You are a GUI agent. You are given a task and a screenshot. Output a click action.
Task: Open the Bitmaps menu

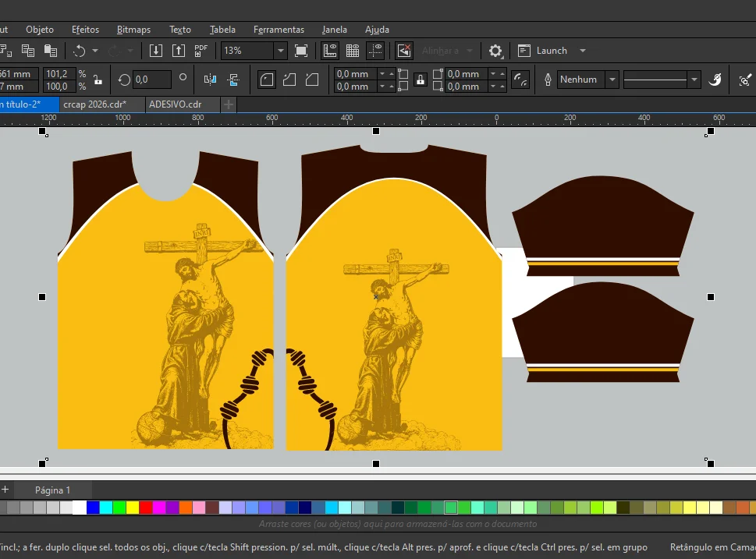tap(133, 30)
